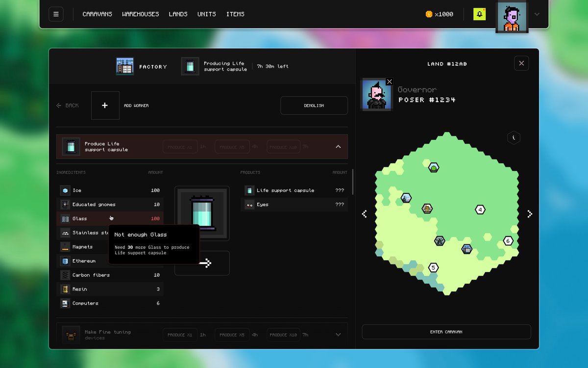Click the Glass ingredient icon
The width and height of the screenshot is (588, 368).
click(x=65, y=219)
